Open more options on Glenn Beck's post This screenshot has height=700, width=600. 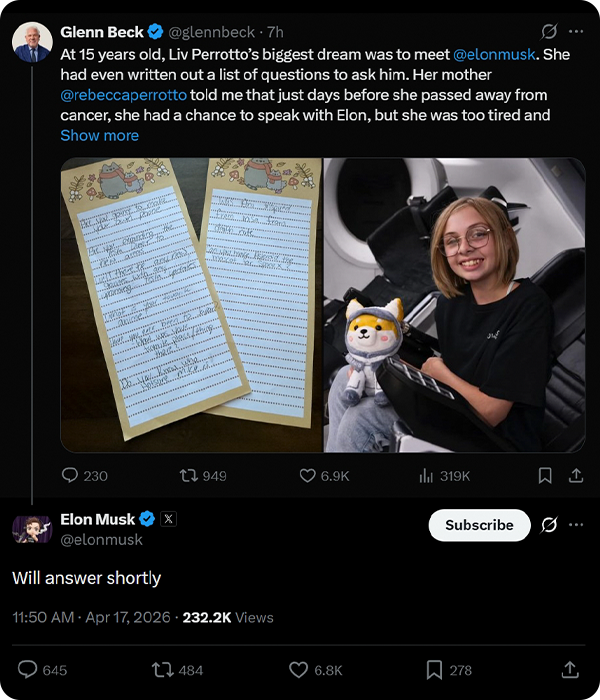[576, 32]
